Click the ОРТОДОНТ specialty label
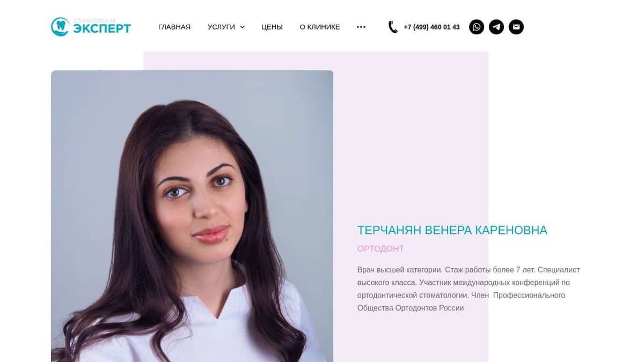This screenshot has height=362, width=644. 380,249
